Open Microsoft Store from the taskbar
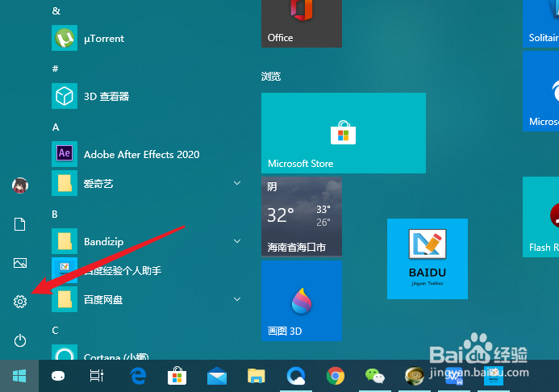This screenshot has height=392, width=559. click(177, 376)
